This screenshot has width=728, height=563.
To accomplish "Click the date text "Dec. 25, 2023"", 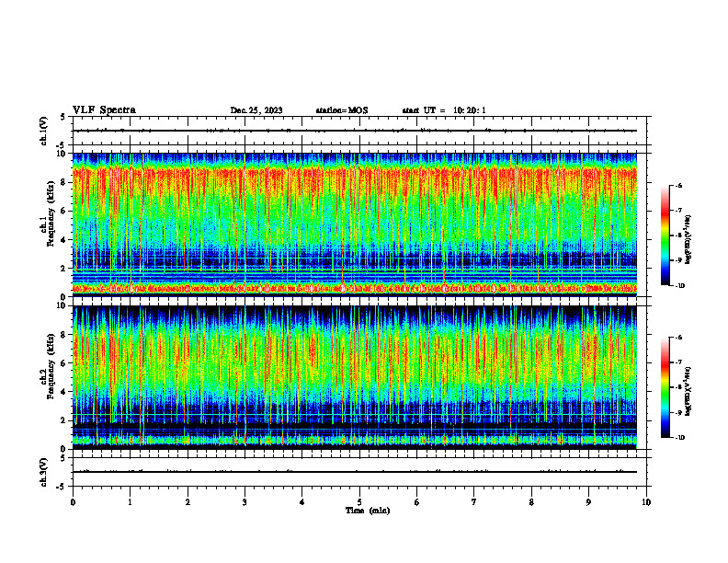I will click(256, 110).
